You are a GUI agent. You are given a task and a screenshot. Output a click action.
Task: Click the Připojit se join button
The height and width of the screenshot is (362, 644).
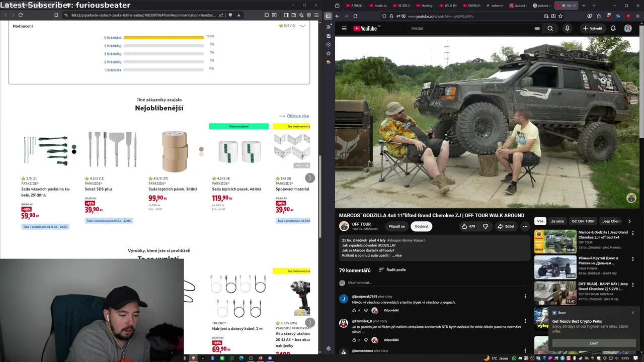tap(396, 226)
